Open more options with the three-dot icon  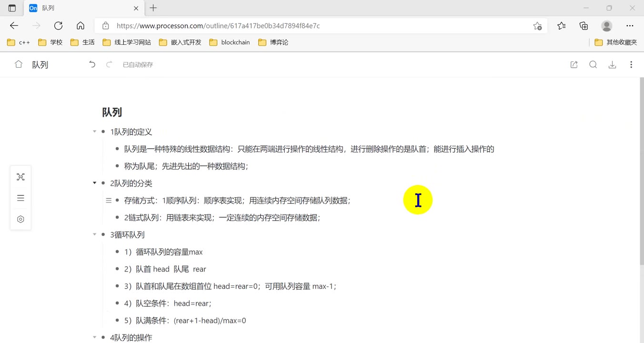(631, 64)
